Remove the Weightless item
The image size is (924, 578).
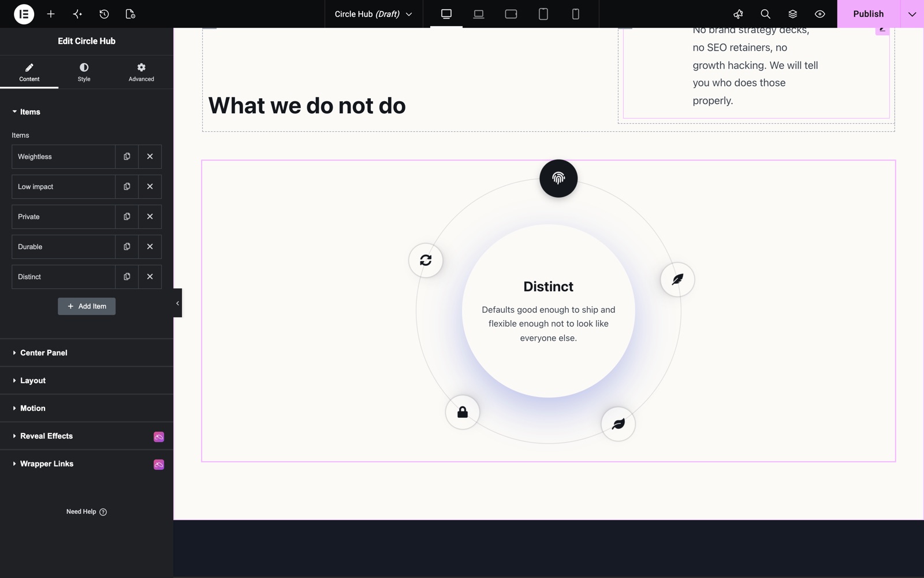(x=150, y=157)
